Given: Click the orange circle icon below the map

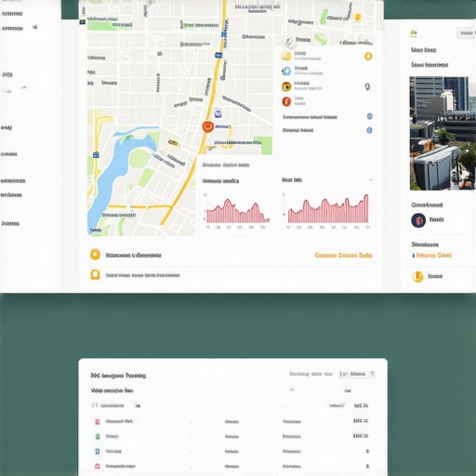Looking at the screenshot, I should click(95, 255).
